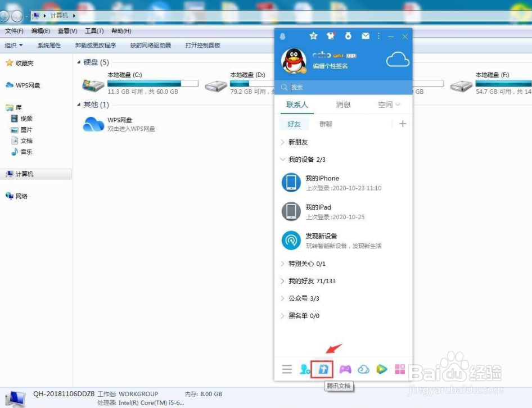The width and height of the screenshot is (532, 408).
Task: Open 我的iPad device entry
Action: 344,212
